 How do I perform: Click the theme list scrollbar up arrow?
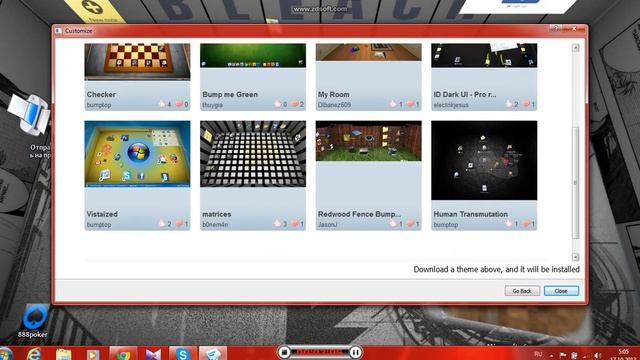[x=575, y=48]
